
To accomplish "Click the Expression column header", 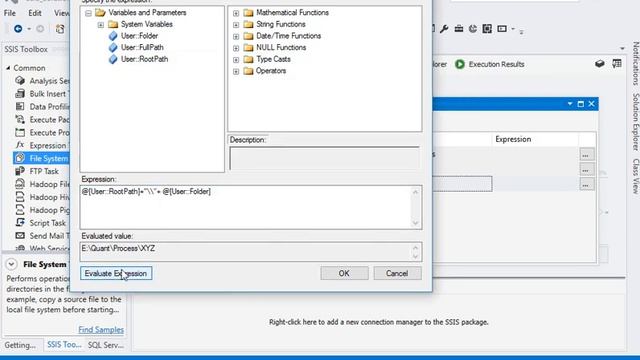I will pos(535,140).
